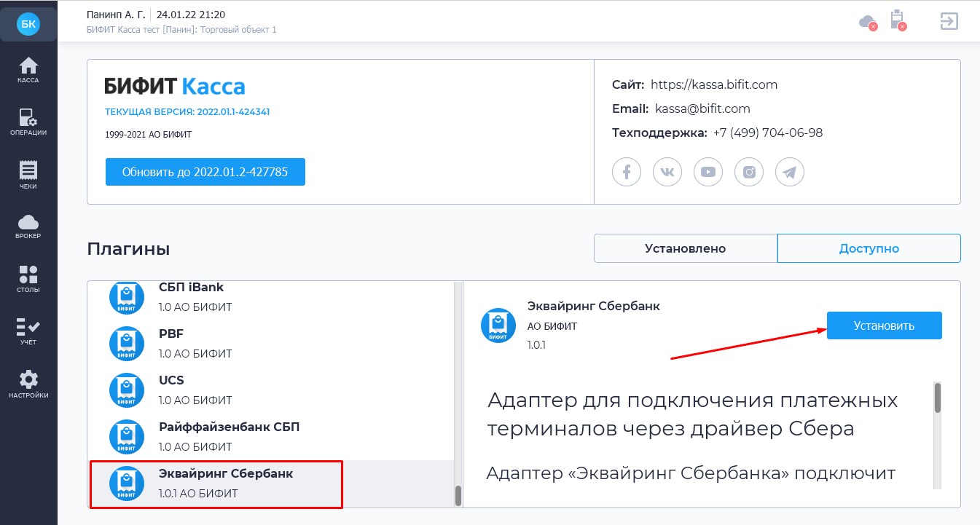This screenshot has height=525, width=980.
Task: Log out using the exit icon
Action: tap(949, 21)
